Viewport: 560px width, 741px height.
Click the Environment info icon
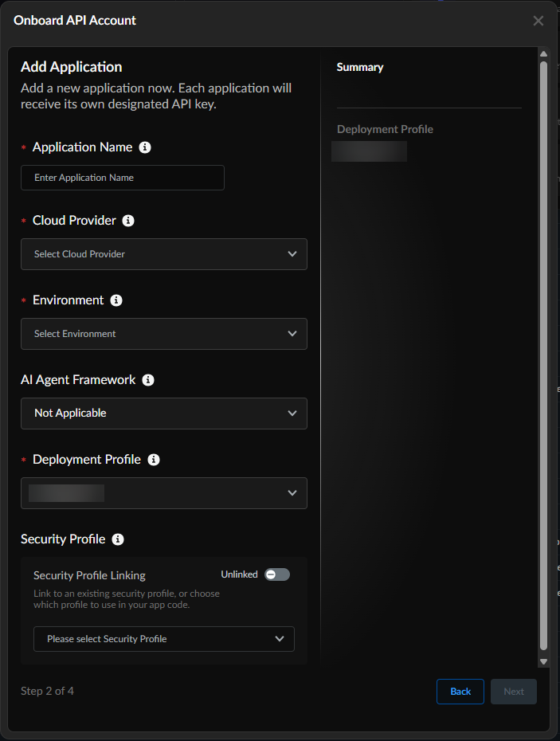pyautogui.click(x=116, y=300)
